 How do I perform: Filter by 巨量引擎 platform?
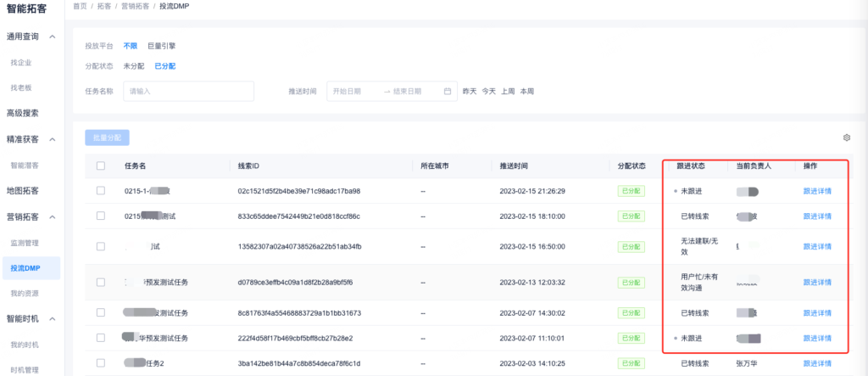161,46
